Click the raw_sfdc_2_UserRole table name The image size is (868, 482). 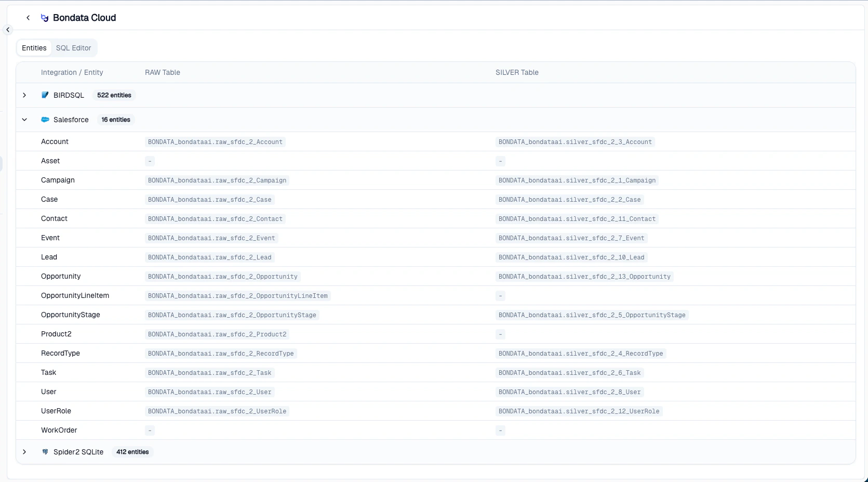217,411
